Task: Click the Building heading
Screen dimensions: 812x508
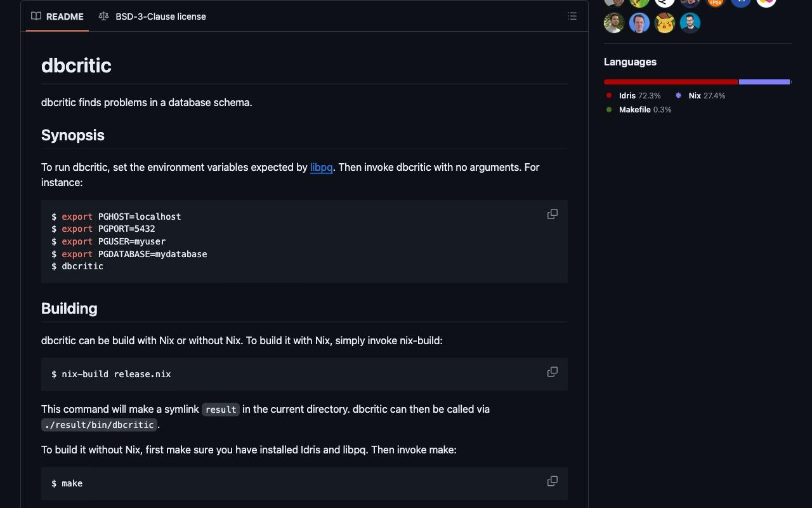Action: pyautogui.click(x=69, y=309)
